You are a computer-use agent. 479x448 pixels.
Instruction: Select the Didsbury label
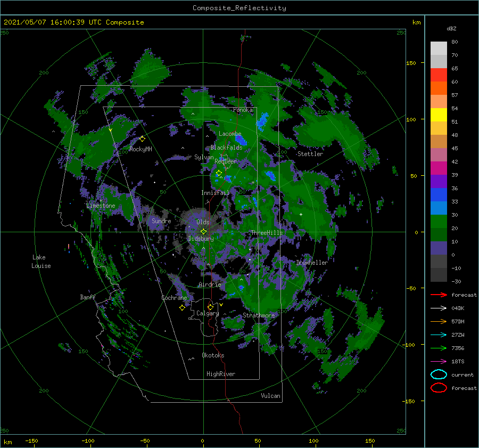pyautogui.click(x=201, y=239)
